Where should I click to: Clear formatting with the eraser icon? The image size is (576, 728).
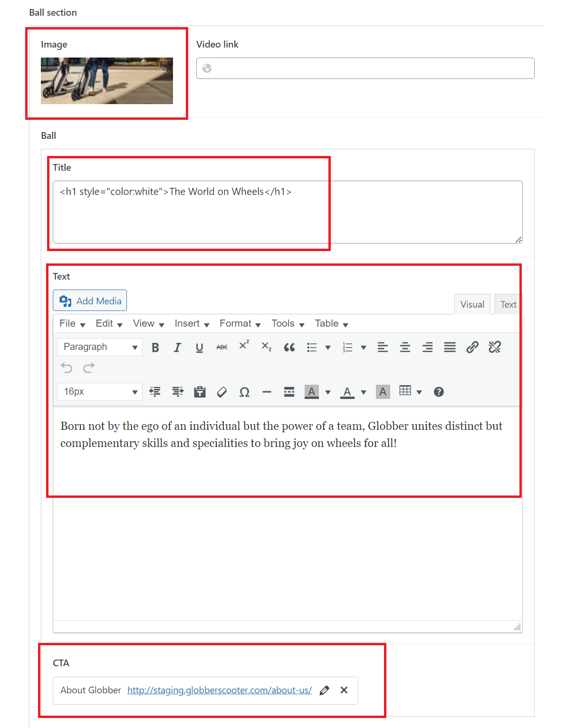(222, 392)
